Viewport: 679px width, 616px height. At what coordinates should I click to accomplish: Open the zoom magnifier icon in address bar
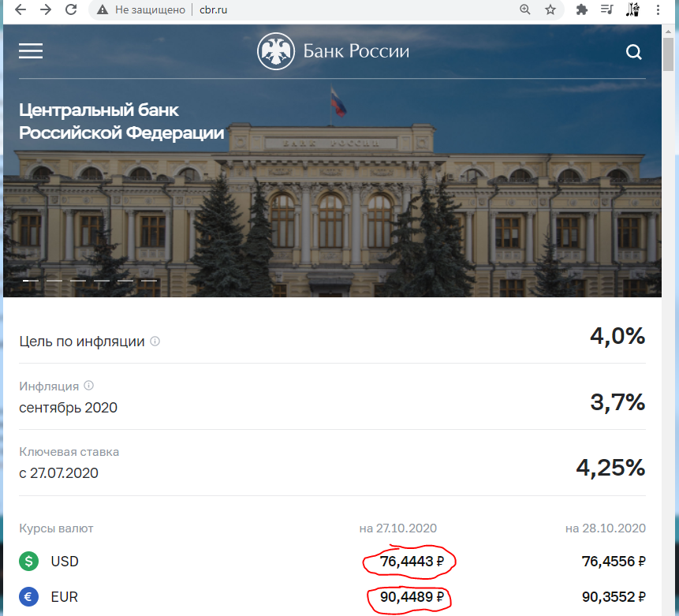[525, 9]
